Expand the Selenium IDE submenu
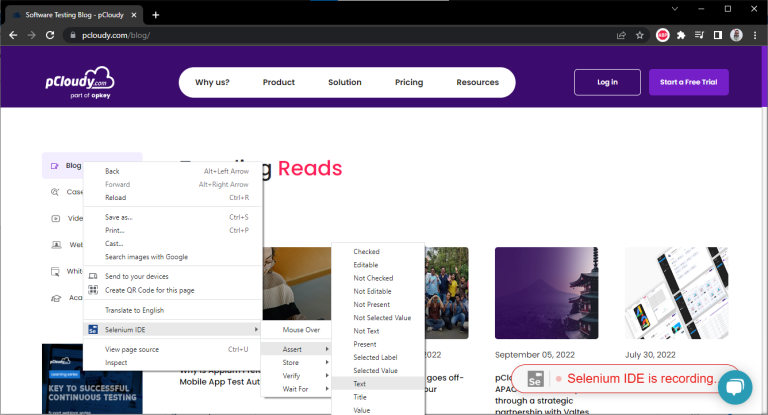Screen dimensions: 768x415 coord(172,329)
